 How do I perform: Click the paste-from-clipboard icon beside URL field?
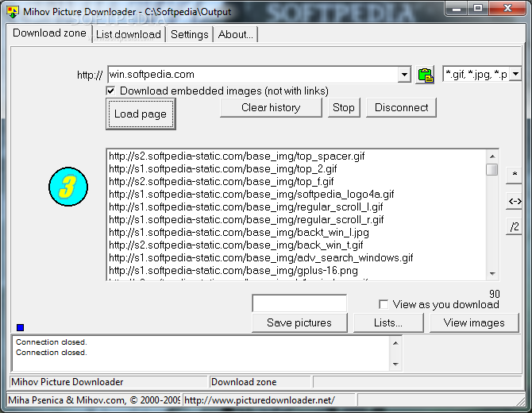(x=426, y=75)
